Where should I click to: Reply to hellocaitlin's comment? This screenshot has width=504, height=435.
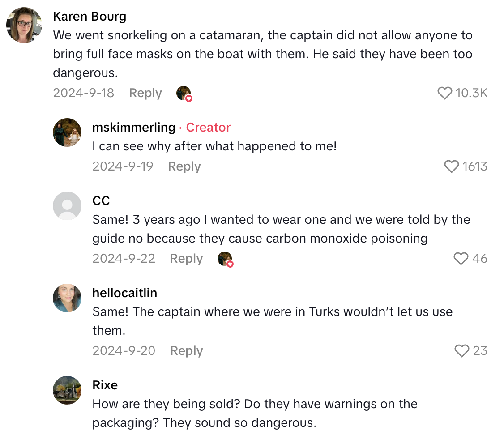click(186, 351)
